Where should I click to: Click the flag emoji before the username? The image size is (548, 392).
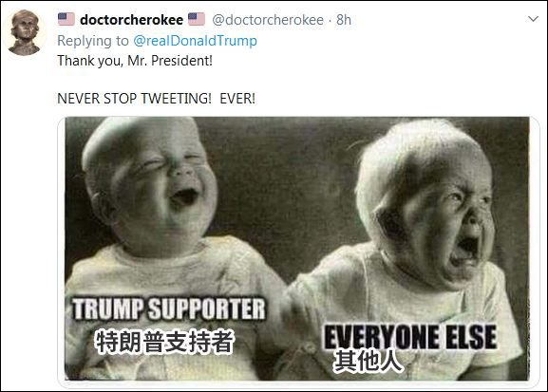66,19
